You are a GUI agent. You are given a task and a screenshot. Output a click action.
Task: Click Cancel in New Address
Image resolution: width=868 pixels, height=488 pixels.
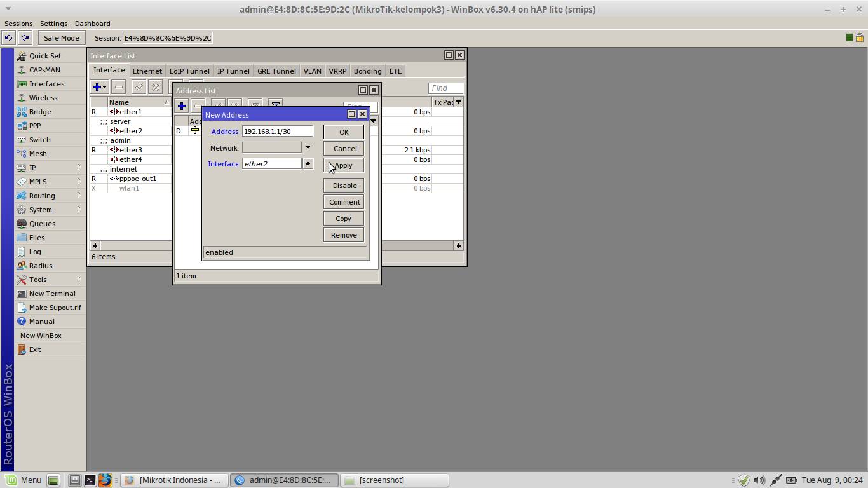click(344, 149)
